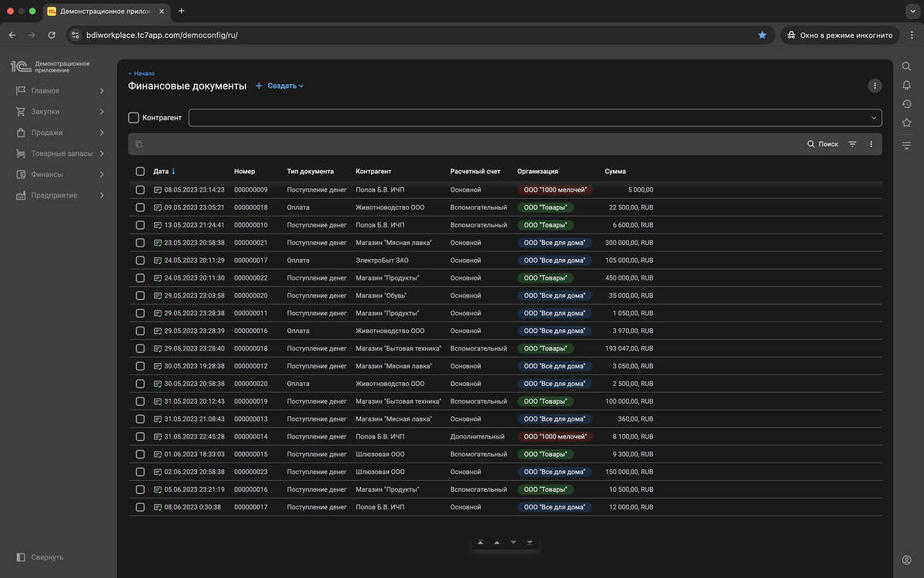Image resolution: width=924 pixels, height=578 pixels.
Task: Toggle select-all checkbox in table header
Action: click(x=140, y=172)
